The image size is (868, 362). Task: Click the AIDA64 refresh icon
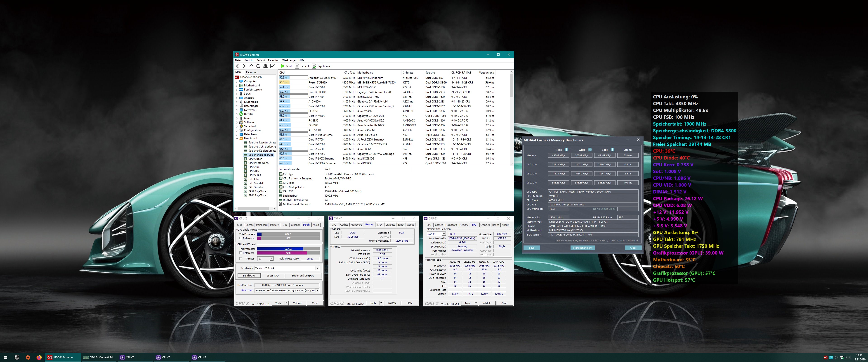(x=258, y=66)
